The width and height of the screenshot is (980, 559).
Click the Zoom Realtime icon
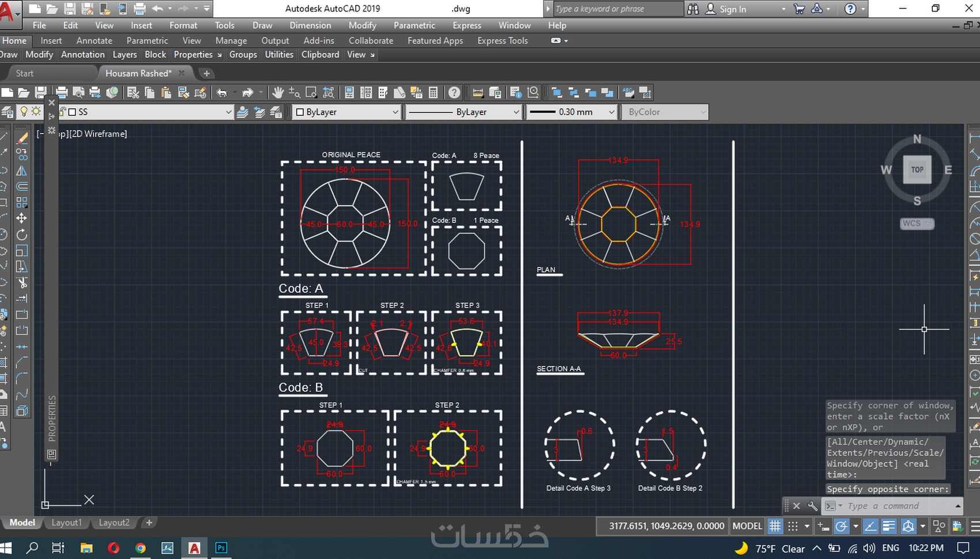point(295,92)
